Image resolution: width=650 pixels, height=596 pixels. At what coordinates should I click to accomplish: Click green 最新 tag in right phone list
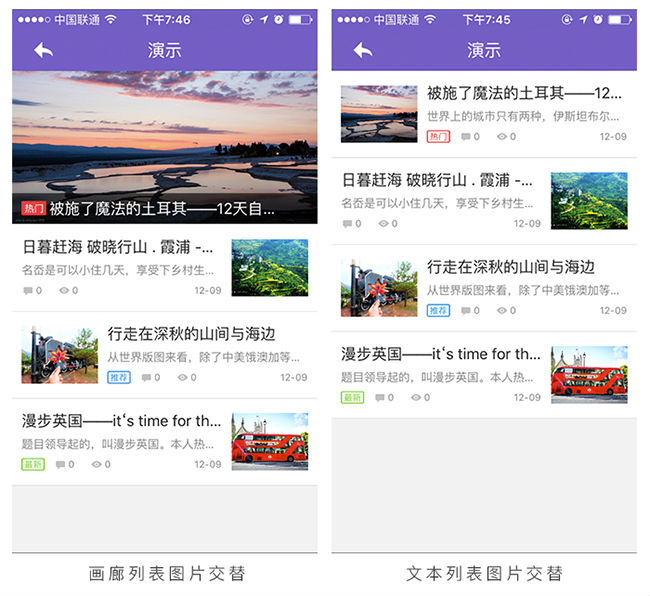point(352,397)
